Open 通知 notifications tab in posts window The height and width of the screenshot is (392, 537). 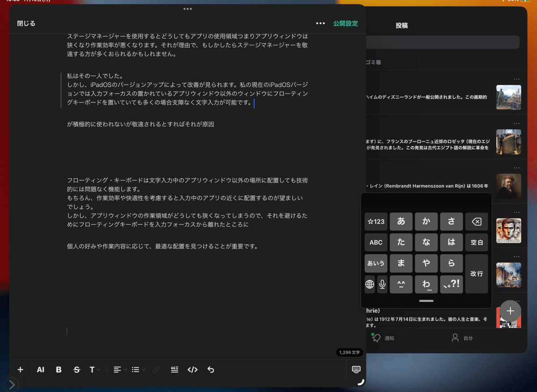coord(382,338)
